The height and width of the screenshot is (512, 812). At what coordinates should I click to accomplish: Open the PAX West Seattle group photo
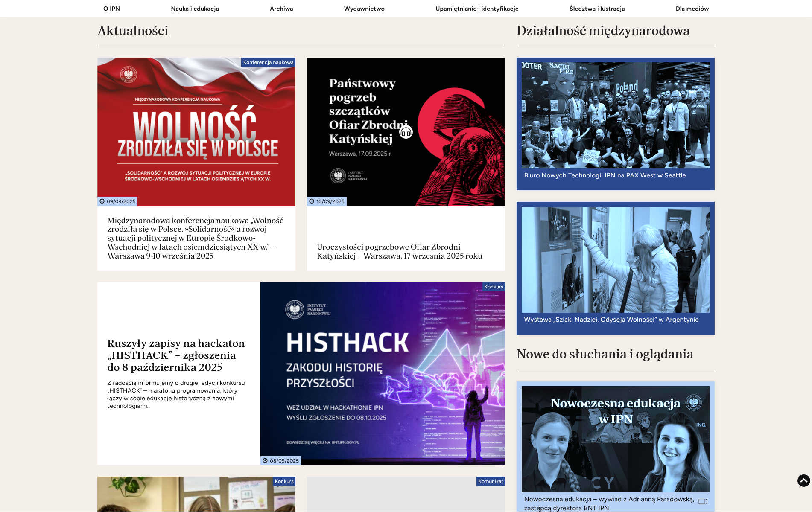click(x=615, y=115)
